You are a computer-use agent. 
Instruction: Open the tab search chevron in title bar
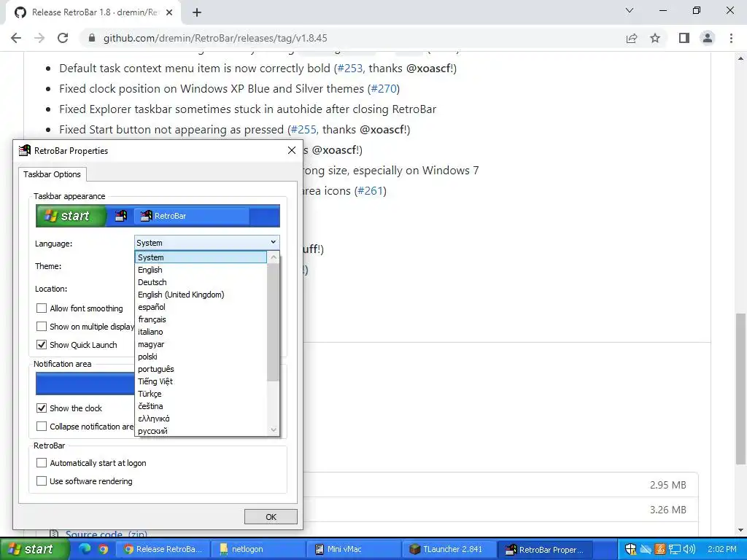point(630,10)
